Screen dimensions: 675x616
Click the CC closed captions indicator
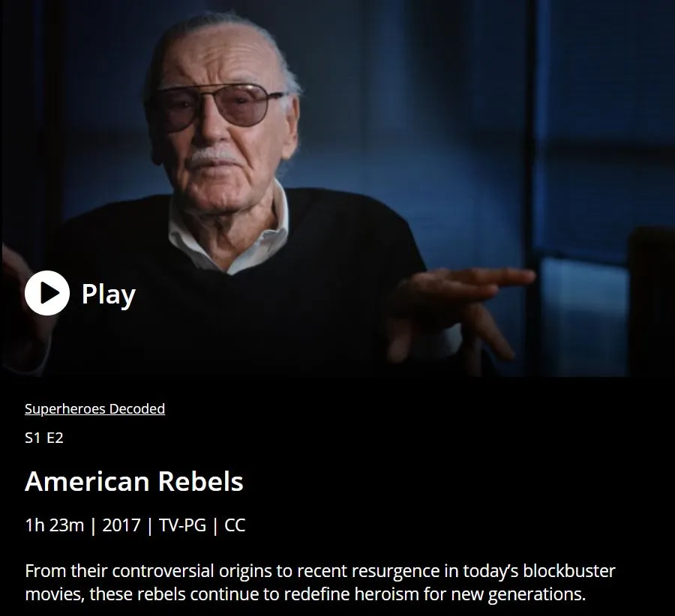pos(235,525)
